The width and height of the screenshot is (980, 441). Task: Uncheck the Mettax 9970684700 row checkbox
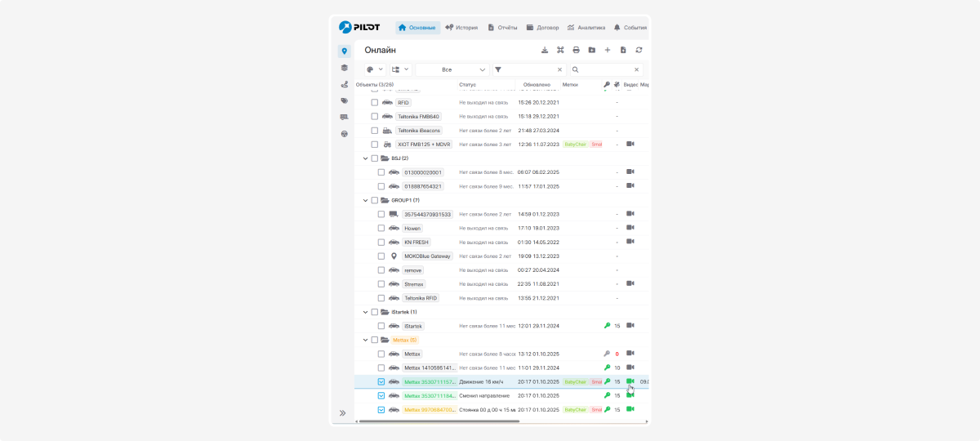click(x=381, y=409)
